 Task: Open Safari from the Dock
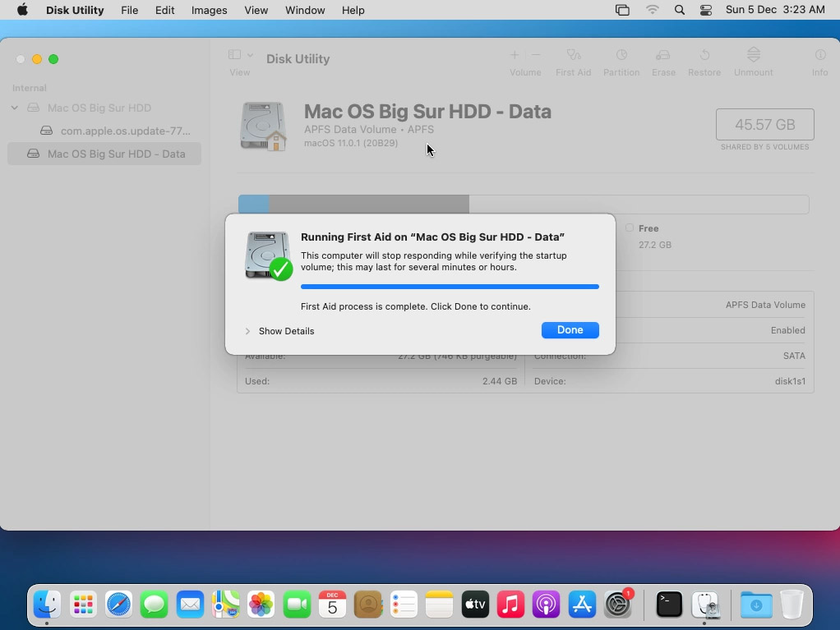coord(118,605)
